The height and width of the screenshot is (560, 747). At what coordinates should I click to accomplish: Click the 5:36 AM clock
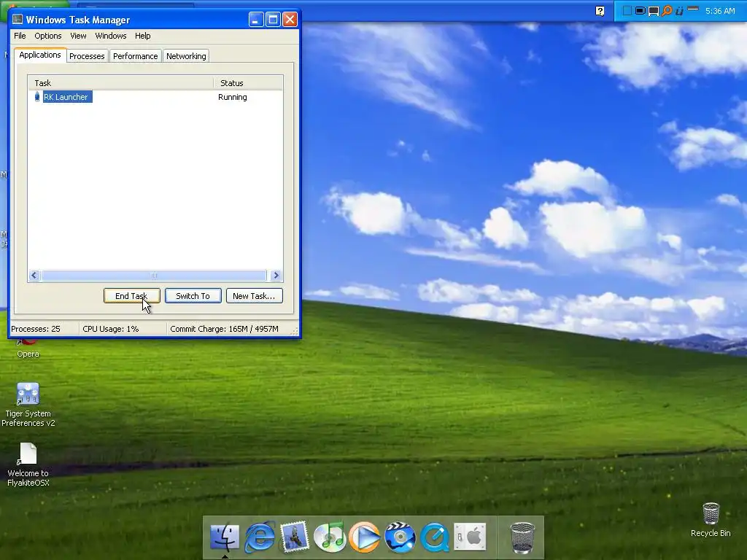pos(720,11)
